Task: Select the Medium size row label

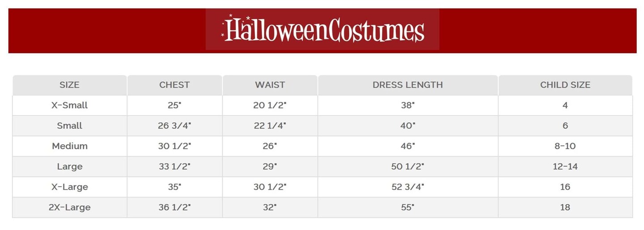Action: 69,146
